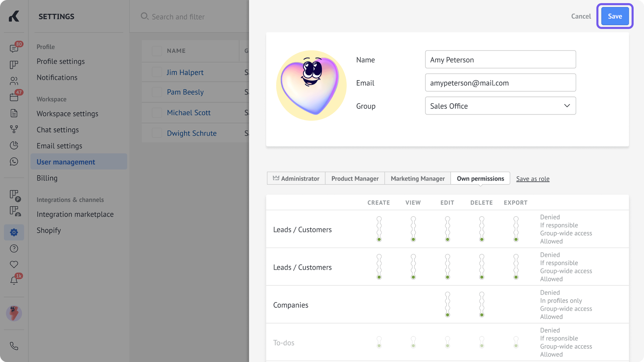Screen dimensions: 644x362
Task: Open the pipeline board icon with camera badge
Action: click(x=14, y=211)
